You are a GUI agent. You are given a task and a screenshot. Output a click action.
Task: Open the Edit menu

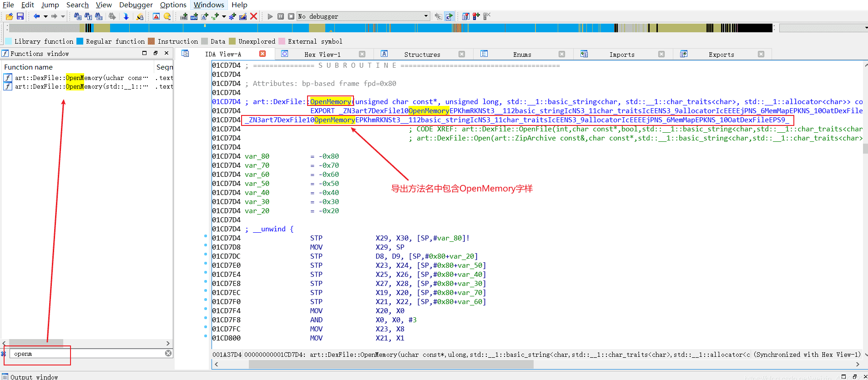coord(28,5)
